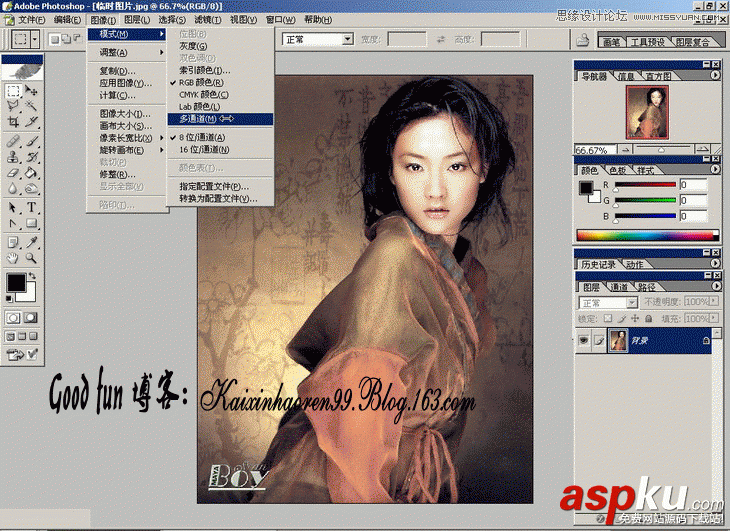Select the Healing Brush tool

pyautogui.click(x=13, y=141)
